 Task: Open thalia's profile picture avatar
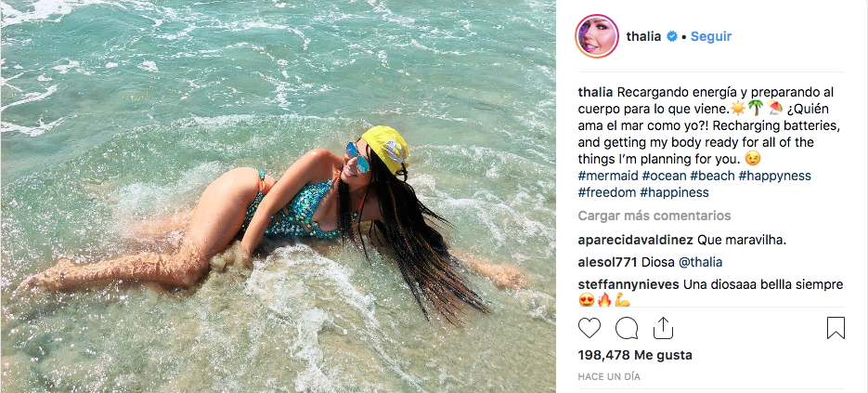597,36
